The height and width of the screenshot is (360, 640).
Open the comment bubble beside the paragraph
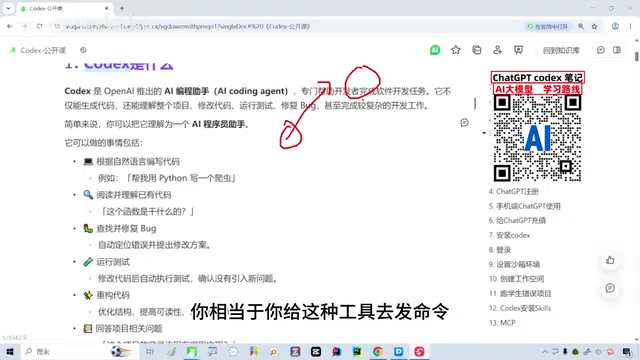[464, 122]
